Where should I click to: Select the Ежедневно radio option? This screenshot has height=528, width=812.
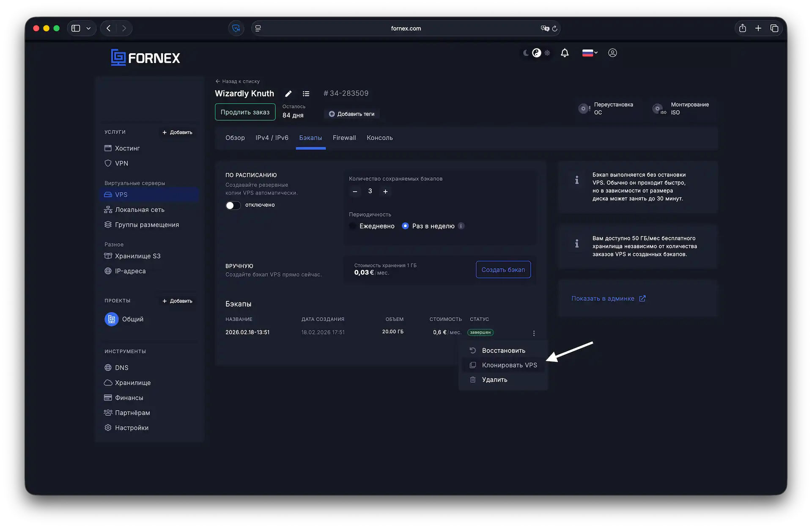pyautogui.click(x=353, y=226)
